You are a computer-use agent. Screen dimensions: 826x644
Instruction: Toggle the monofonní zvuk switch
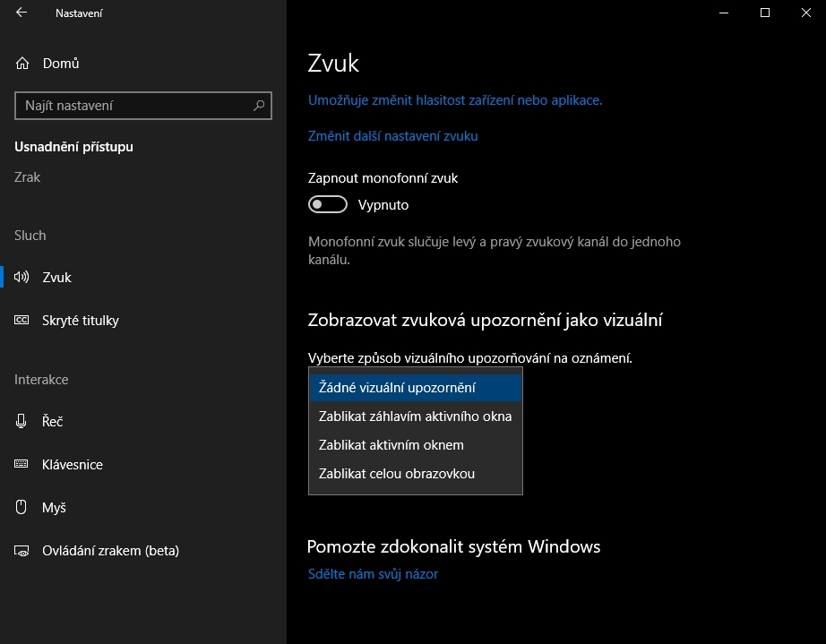(327, 205)
